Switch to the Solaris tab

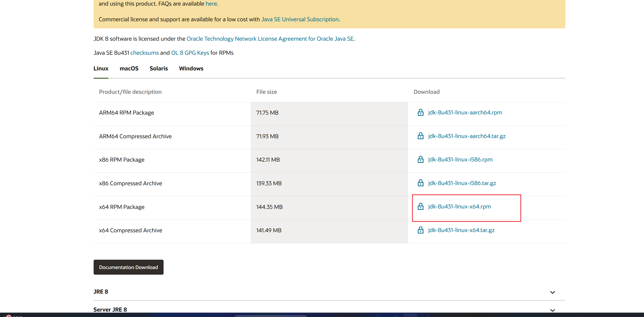click(158, 69)
